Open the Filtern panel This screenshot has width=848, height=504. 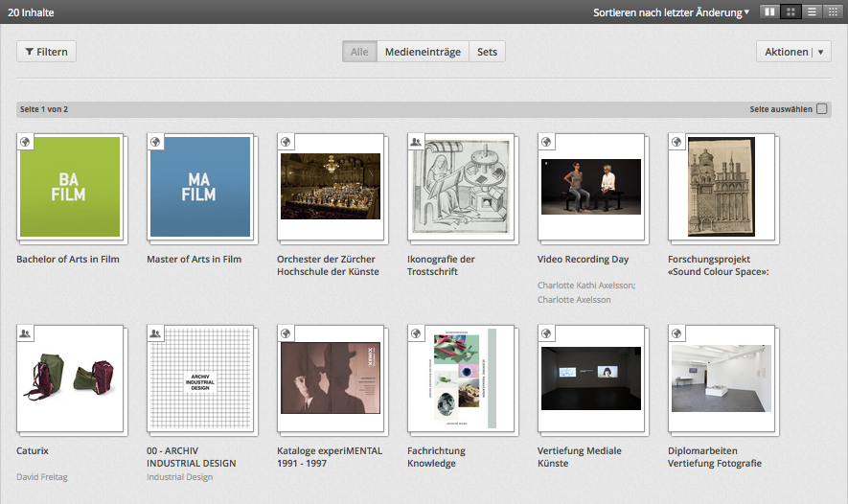click(46, 52)
